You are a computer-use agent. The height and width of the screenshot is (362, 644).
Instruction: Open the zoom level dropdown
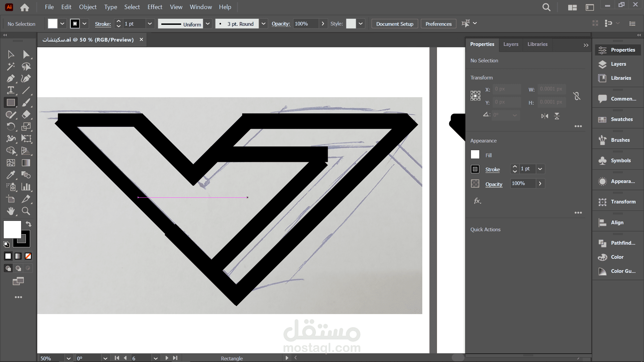[68, 358]
